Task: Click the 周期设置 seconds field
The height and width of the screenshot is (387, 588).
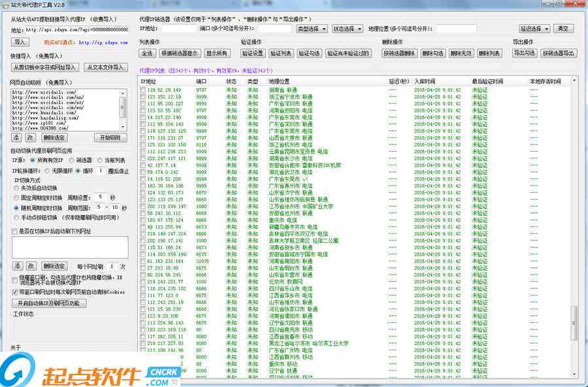Action: tap(100, 197)
